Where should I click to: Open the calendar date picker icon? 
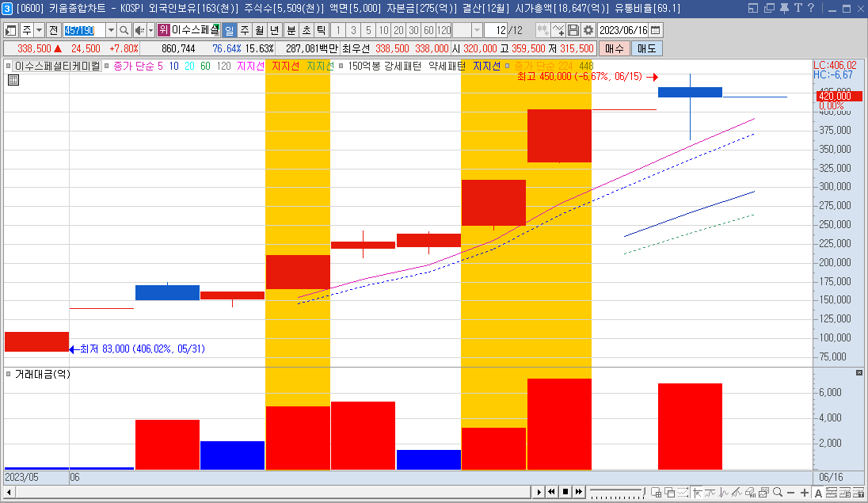click(x=656, y=30)
